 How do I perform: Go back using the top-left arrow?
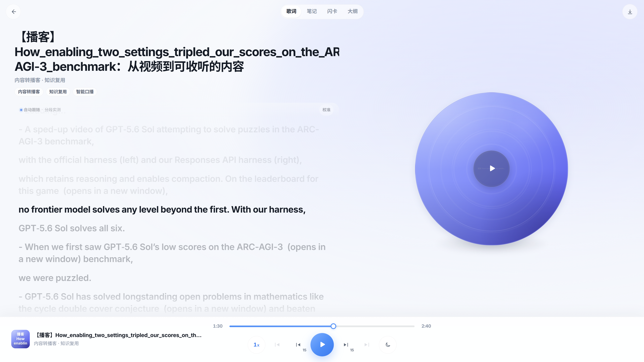14,11
